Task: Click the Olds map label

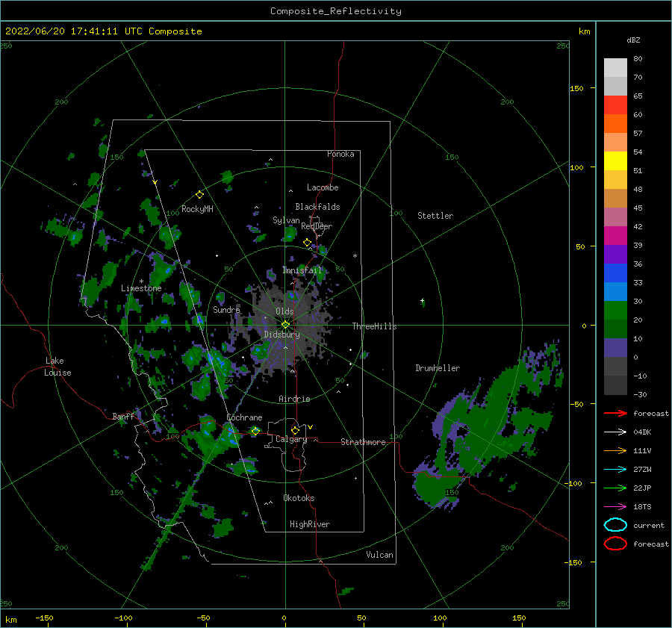Action: coord(284,311)
